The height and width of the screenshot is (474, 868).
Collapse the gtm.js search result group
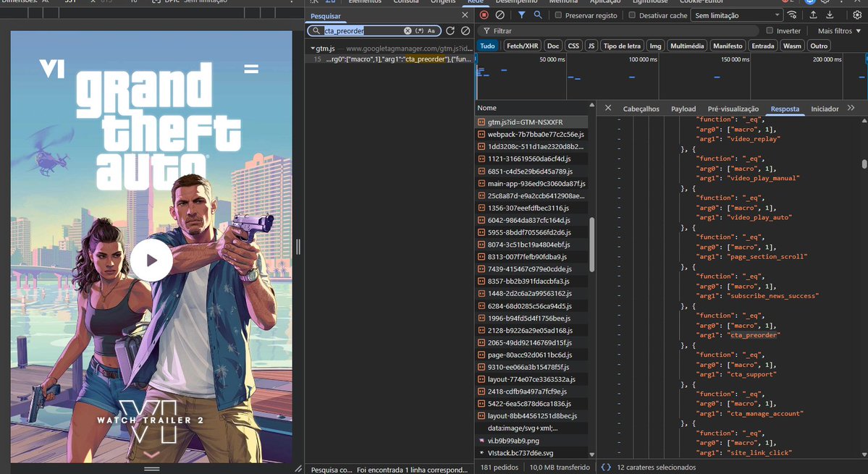[x=313, y=48]
